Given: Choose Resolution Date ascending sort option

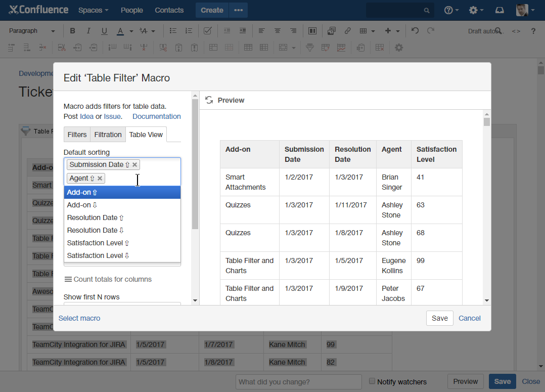Looking at the screenshot, I should click(x=96, y=217).
